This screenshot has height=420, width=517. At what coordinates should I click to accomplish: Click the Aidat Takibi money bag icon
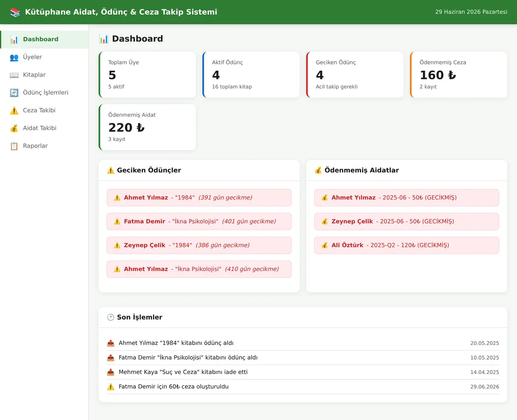coord(14,128)
